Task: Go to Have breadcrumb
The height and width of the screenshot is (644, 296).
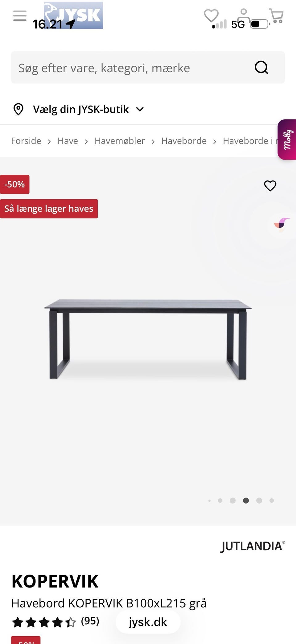Action: [x=68, y=141]
